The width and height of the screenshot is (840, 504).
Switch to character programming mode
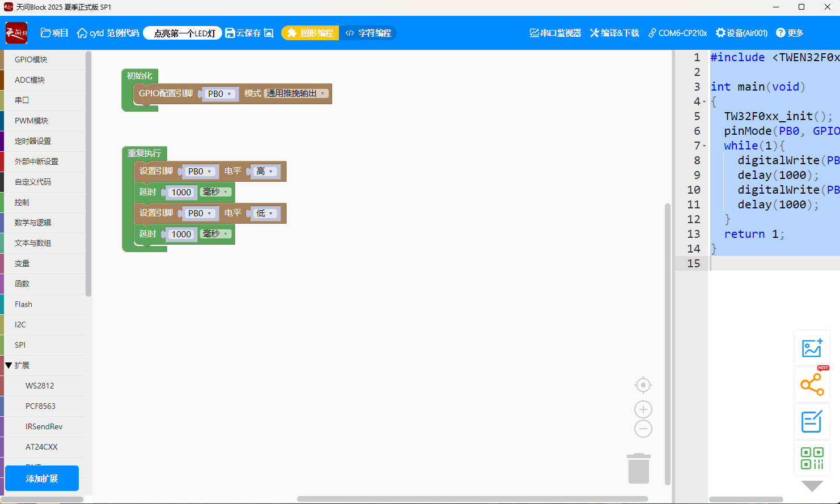(x=368, y=33)
